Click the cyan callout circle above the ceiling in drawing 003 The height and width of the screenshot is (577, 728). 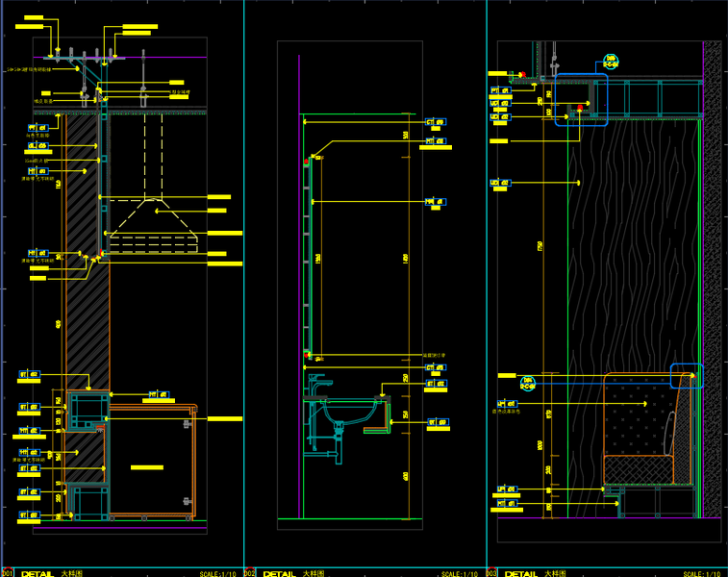[611, 61]
